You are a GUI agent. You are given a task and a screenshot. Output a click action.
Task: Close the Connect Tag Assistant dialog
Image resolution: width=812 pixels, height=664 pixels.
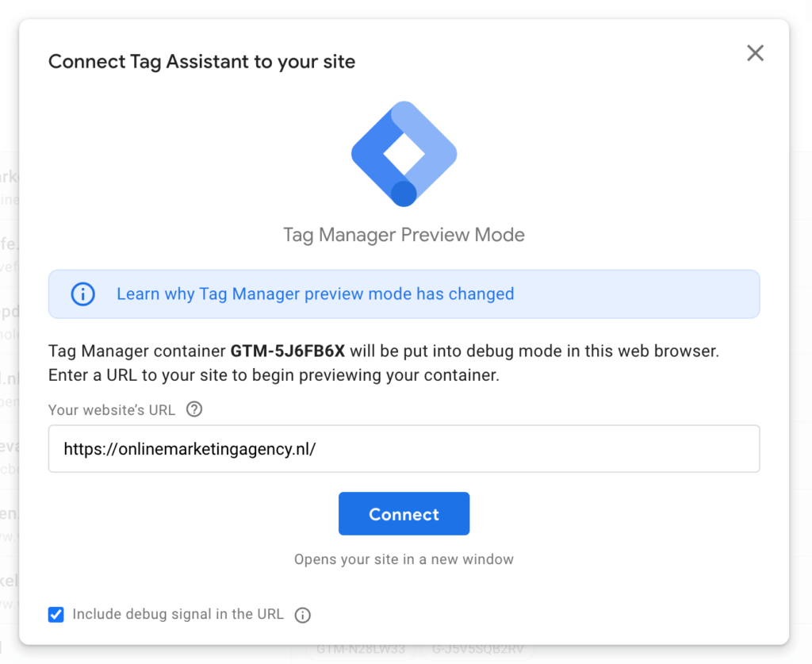(755, 53)
